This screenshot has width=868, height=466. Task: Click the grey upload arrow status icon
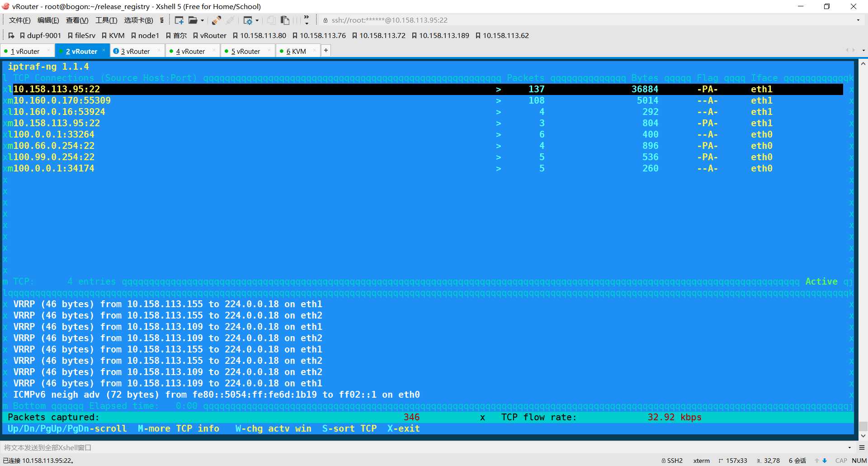[x=817, y=461]
